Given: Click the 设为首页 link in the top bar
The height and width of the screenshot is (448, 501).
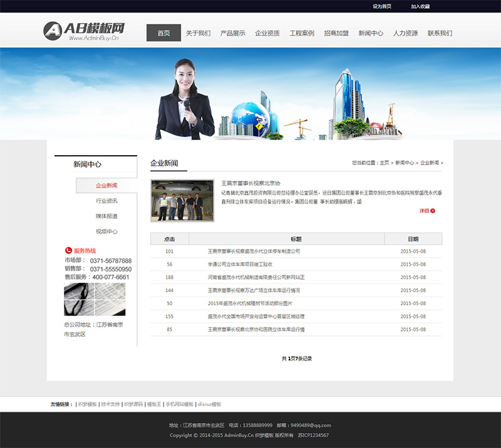Looking at the screenshot, I should point(382,6).
